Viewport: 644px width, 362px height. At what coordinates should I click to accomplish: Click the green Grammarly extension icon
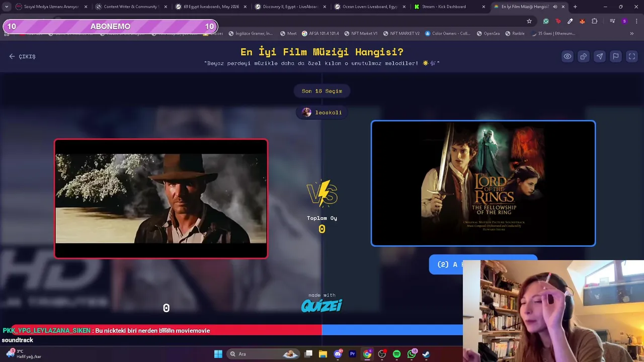(x=546, y=21)
